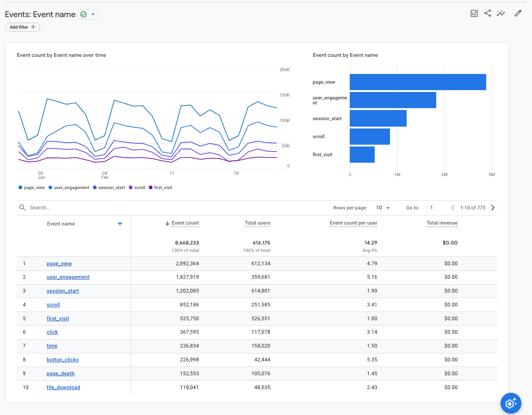
Task: Expand the dropdown beside the checkmark badge
Action: (93, 14)
